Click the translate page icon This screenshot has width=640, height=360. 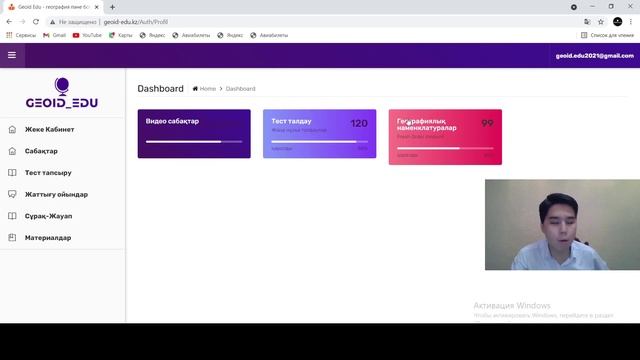tap(587, 22)
